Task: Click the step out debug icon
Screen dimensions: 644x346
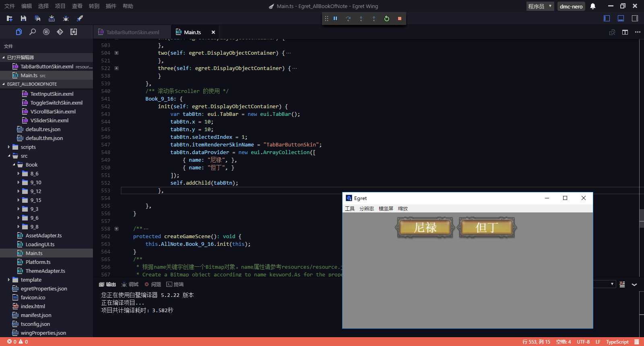Action: coord(374,19)
